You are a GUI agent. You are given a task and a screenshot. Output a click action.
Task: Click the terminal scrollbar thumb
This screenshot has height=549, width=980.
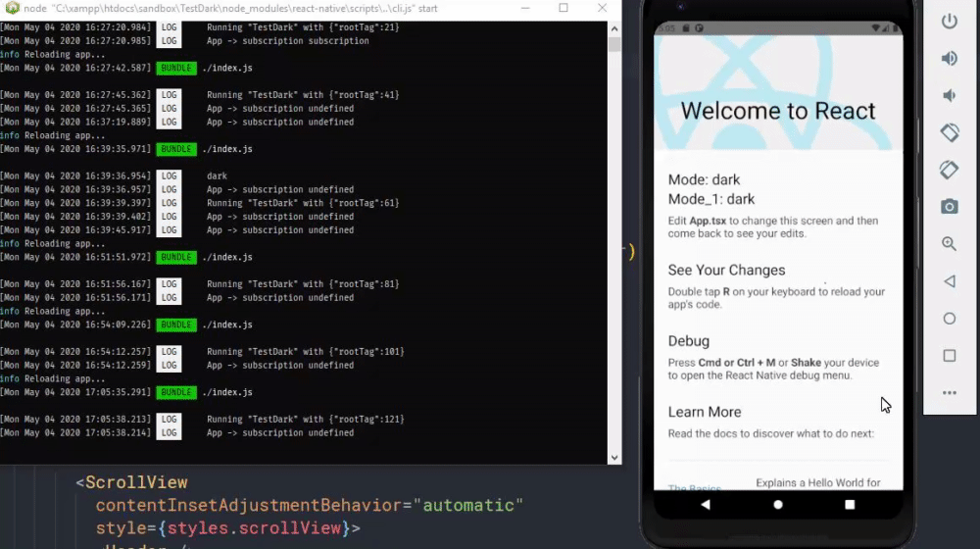[x=614, y=44]
